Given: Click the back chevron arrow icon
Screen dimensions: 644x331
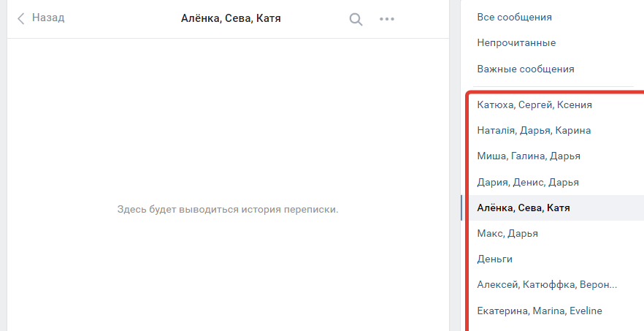Looking at the screenshot, I should (20, 18).
